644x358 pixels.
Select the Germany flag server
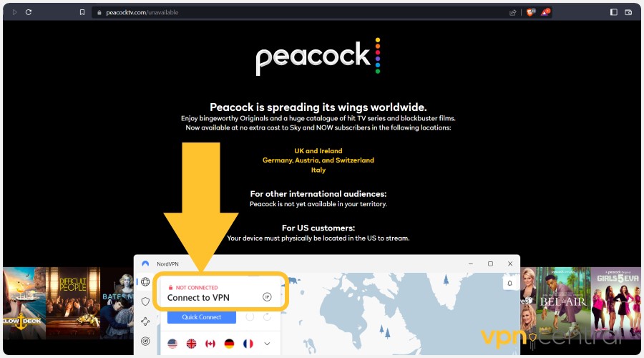pos(229,344)
